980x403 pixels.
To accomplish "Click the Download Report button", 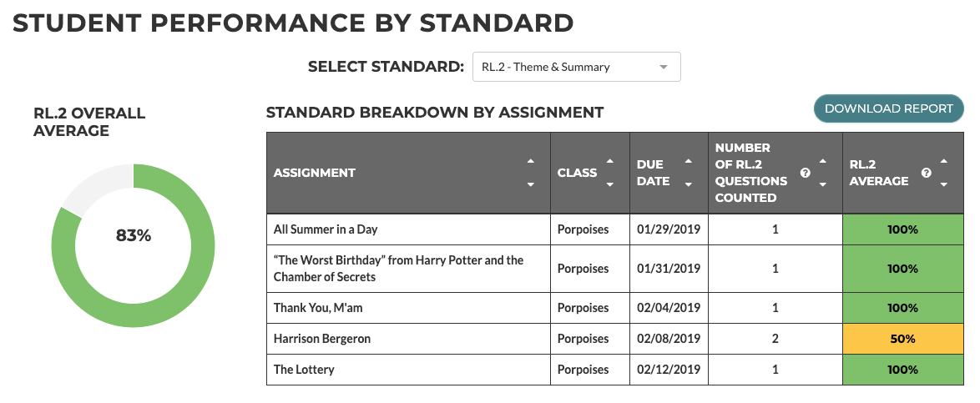I will tap(888, 108).
